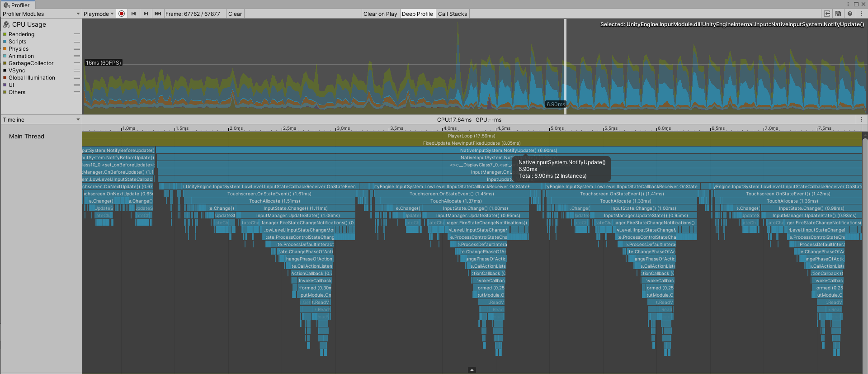Viewport: 868px width, 374px height.
Task: Grab reorder handle next to Physics
Action: click(77, 49)
